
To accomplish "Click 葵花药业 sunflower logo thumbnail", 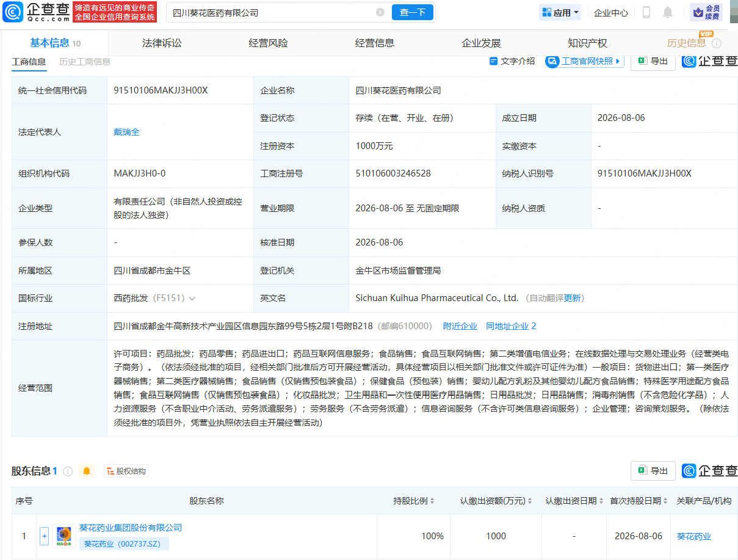I will (x=64, y=536).
